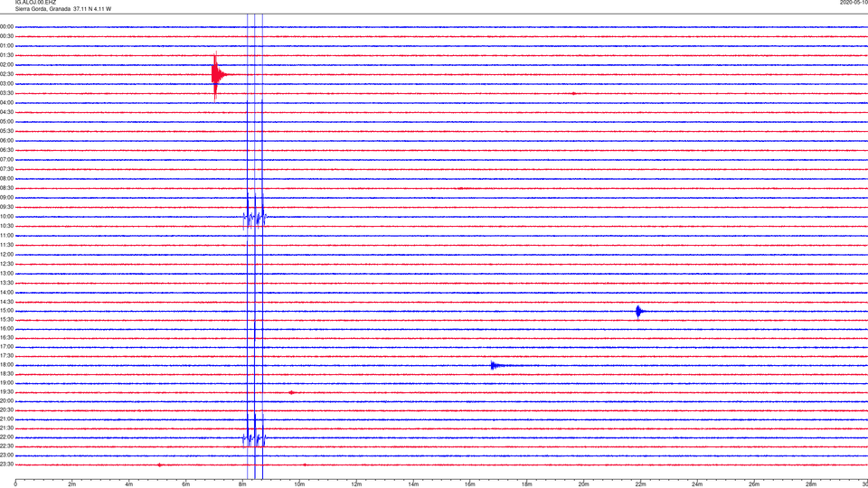Click the 00:00 time label
Viewport: 868px width, 488px height.
[x=7, y=27]
